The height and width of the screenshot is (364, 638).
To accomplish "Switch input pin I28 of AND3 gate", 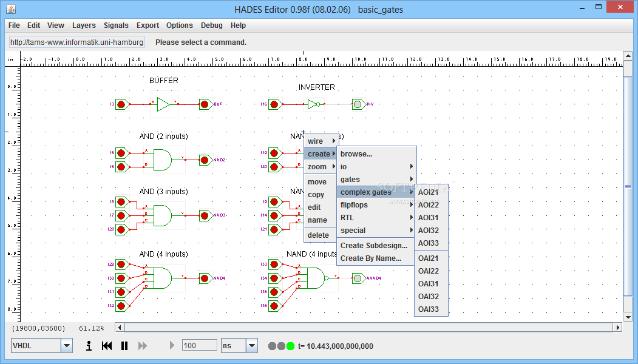I will pyautogui.click(x=121, y=229).
